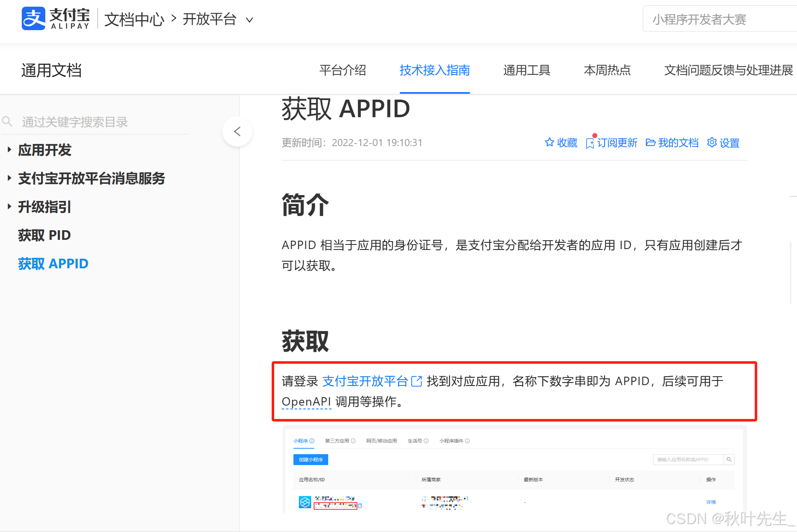Open 文档问题反馈与处理进展 tab
The width and height of the screenshot is (797, 532).
pos(728,70)
